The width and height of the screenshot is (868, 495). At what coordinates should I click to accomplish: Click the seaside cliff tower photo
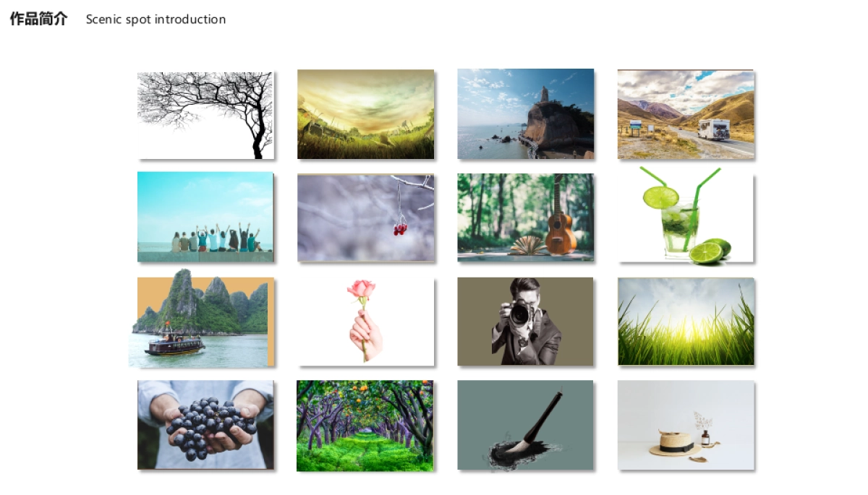(x=525, y=114)
